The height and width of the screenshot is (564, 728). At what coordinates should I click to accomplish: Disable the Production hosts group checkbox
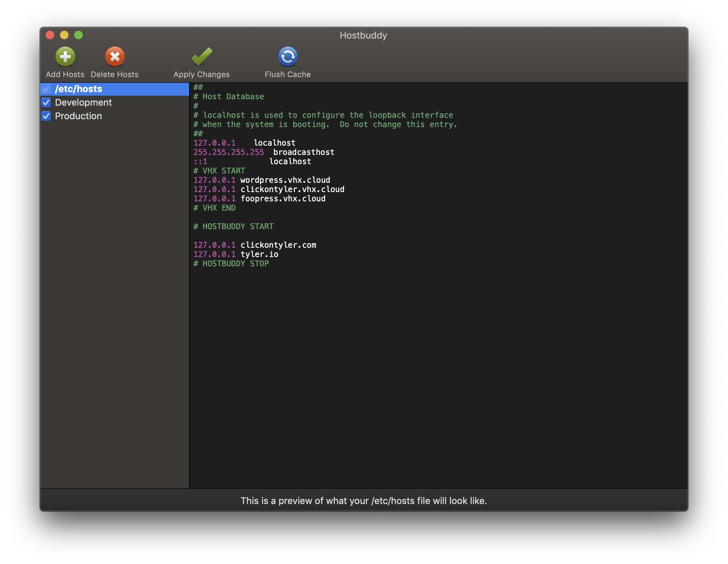(46, 116)
